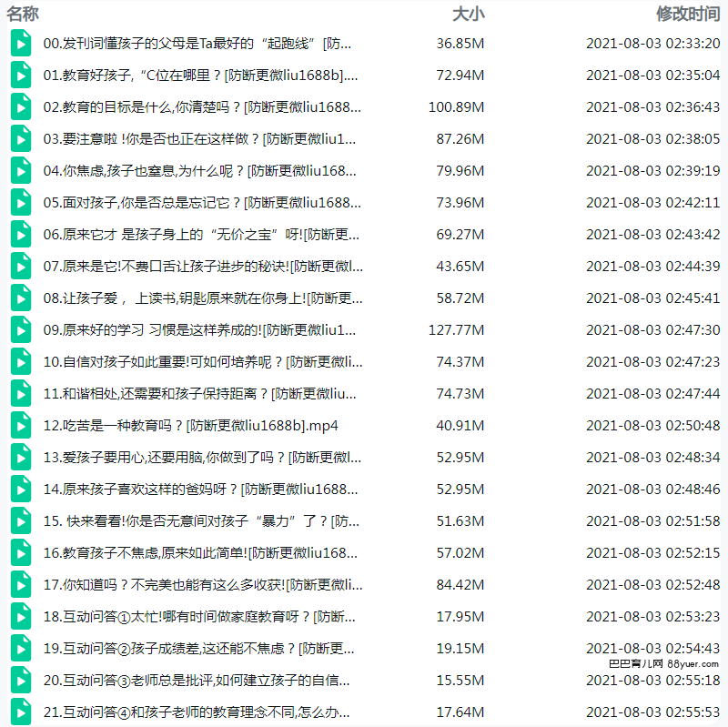Click the timestamp 2021-08-03 02:50:48
The width and height of the screenshot is (728, 727).
click(x=652, y=426)
